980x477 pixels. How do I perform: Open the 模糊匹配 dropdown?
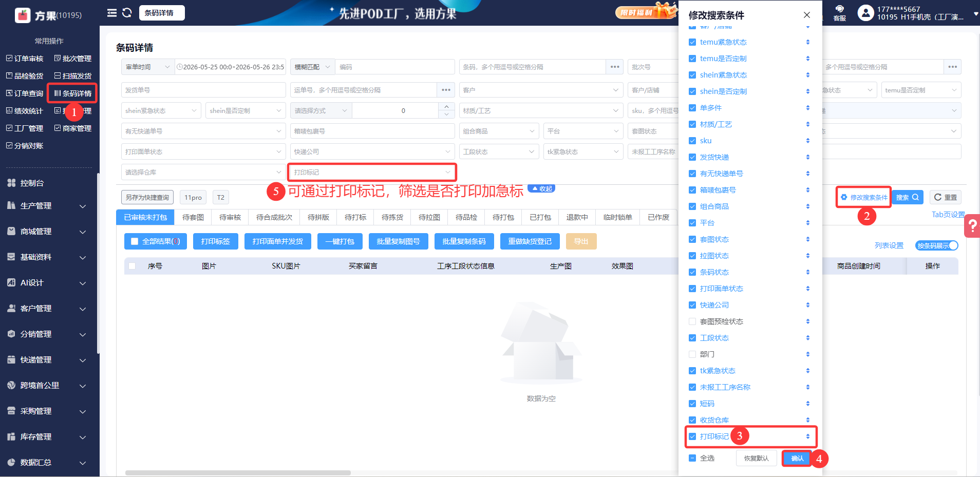[312, 67]
